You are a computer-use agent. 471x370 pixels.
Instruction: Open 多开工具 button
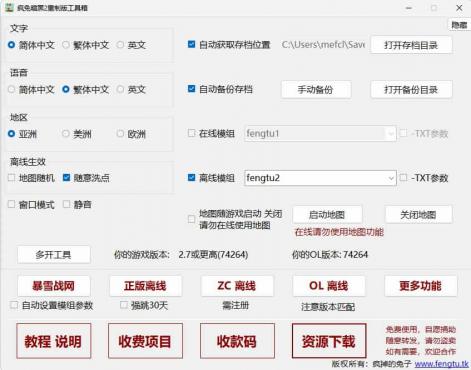click(x=54, y=255)
